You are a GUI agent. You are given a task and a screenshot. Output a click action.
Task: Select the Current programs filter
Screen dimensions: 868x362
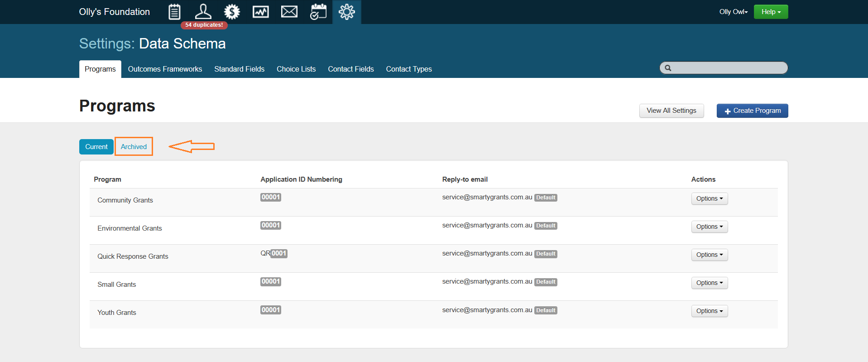pyautogui.click(x=96, y=147)
